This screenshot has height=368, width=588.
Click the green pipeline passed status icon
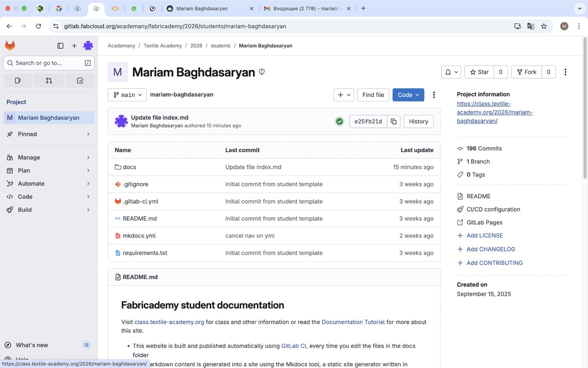(x=339, y=121)
